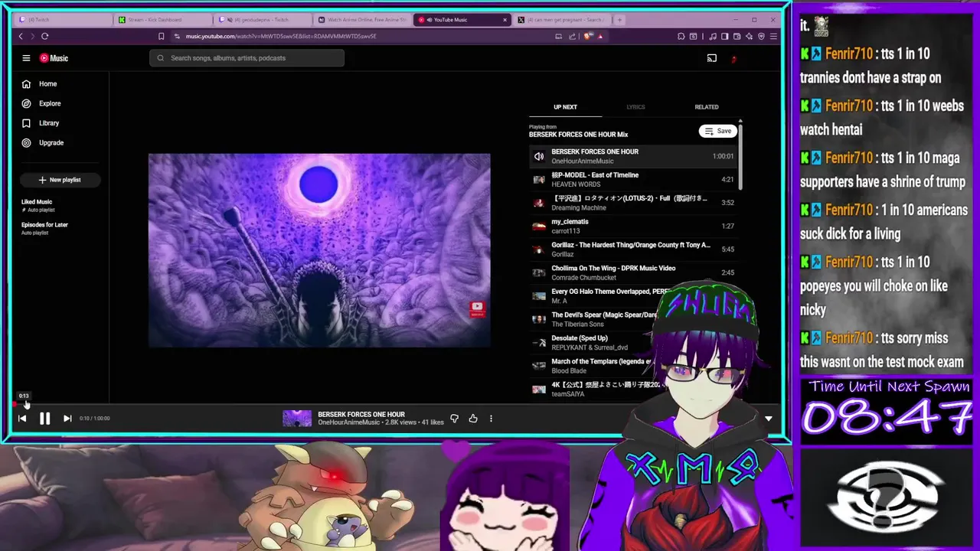This screenshot has height=551, width=980.
Task: Play Chollima On The Wing track
Action: pyautogui.click(x=633, y=273)
